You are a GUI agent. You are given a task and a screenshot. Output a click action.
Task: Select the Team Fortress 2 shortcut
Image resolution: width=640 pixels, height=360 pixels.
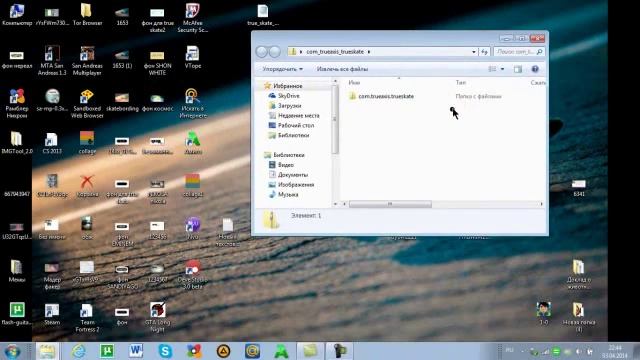(x=87, y=318)
